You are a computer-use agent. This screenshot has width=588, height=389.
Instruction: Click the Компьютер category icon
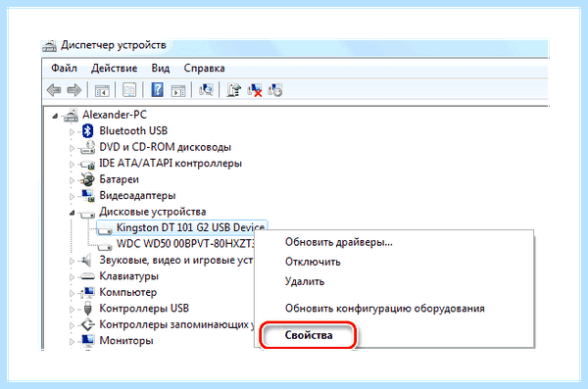pyautogui.click(x=88, y=292)
